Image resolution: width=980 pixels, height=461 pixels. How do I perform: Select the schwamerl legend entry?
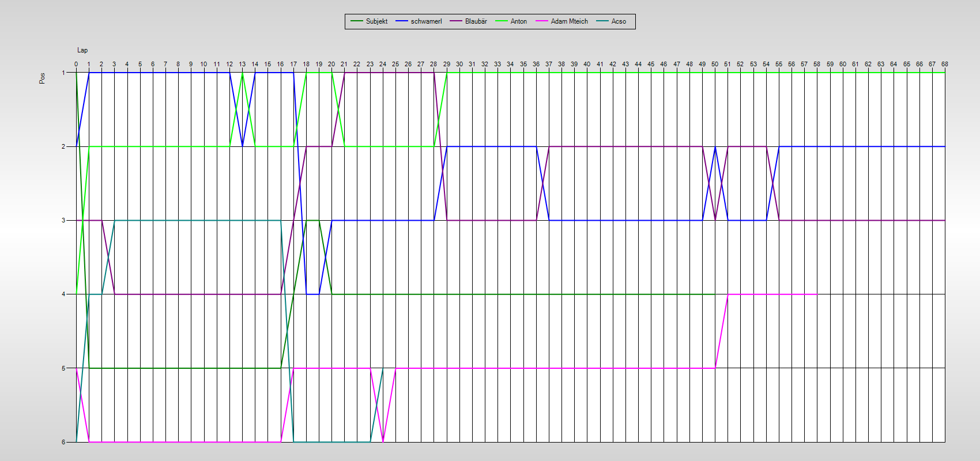pos(419,21)
